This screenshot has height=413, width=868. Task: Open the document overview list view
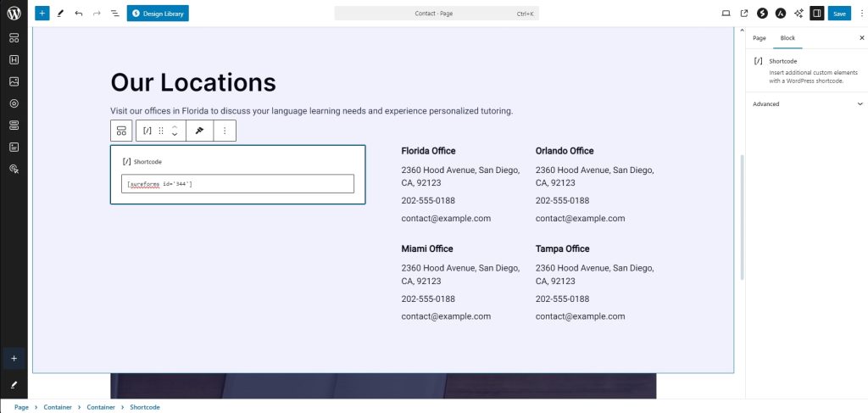click(115, 14)
